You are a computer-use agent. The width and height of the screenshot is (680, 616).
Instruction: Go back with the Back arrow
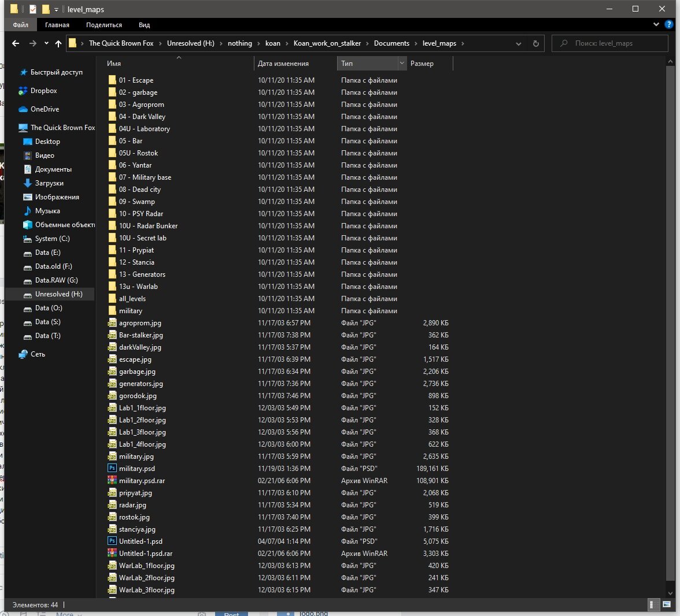[x=16, y=43]
